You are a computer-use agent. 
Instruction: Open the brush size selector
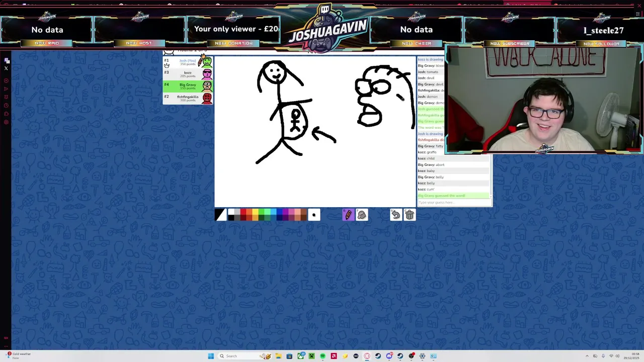point(314,215)
